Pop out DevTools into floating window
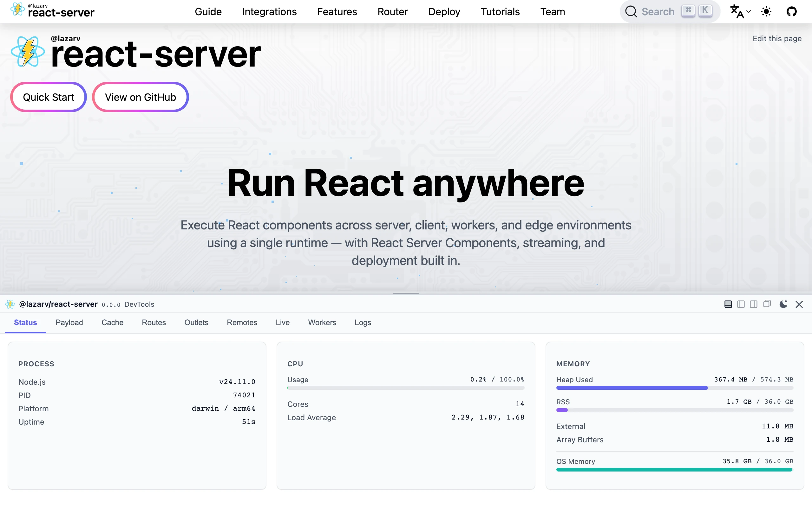This screenshot has height=507, width=812. point(767,304)
